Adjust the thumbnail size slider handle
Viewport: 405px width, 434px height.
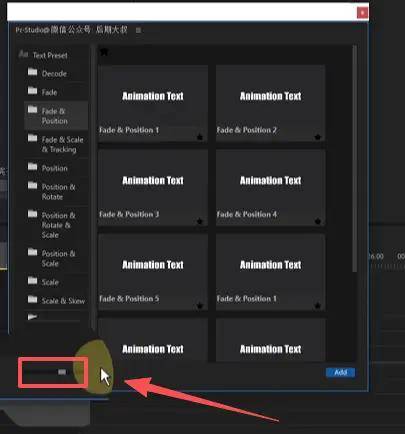(x=62, y=372)
